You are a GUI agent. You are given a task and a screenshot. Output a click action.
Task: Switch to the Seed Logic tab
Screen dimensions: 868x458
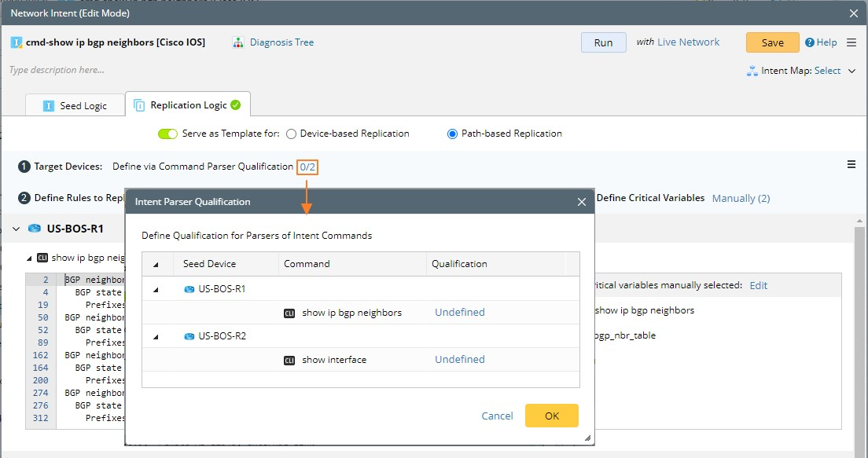pos(75,105)
